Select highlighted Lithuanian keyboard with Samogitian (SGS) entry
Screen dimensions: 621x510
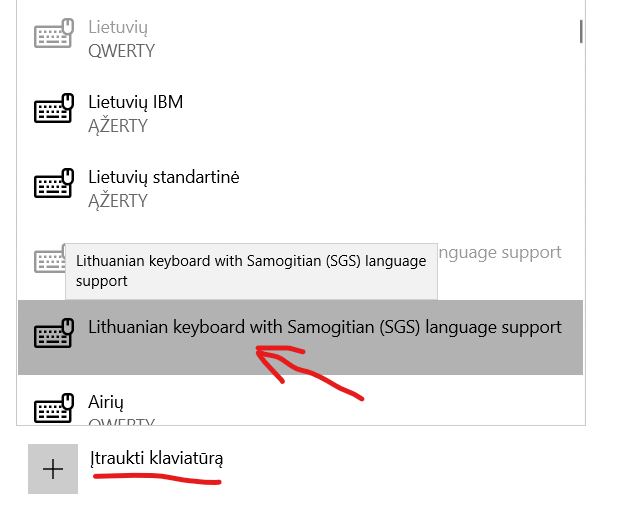[324, 327]
